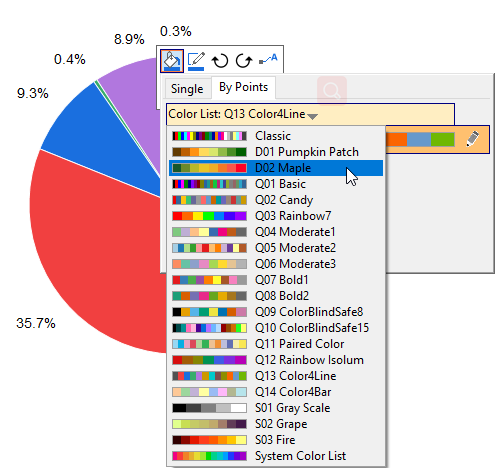Image resolution: width=496 pixels, height=468 pixels.
Task: Choose the Classic color list
Action: click(x=276, y=136)
